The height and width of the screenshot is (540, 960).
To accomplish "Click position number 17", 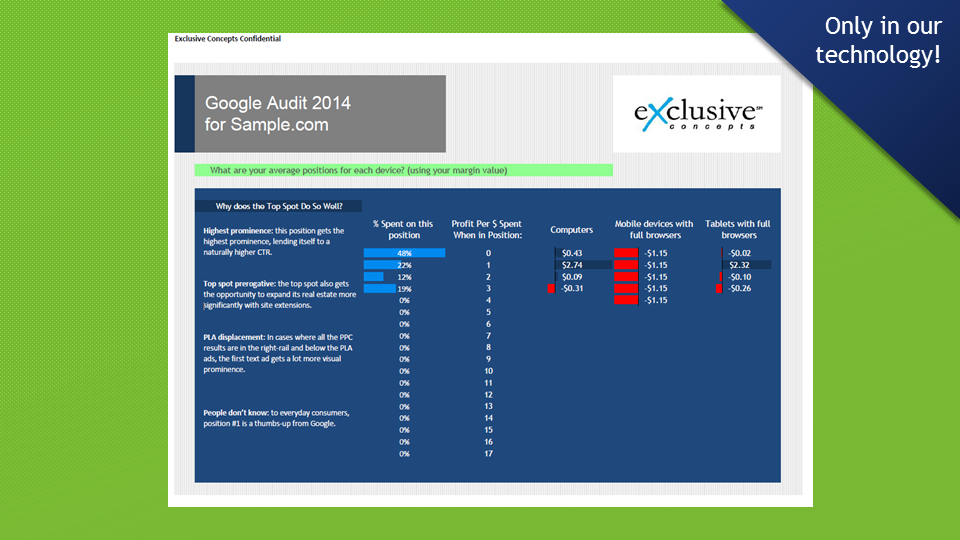I will click(x=488, y=454).
